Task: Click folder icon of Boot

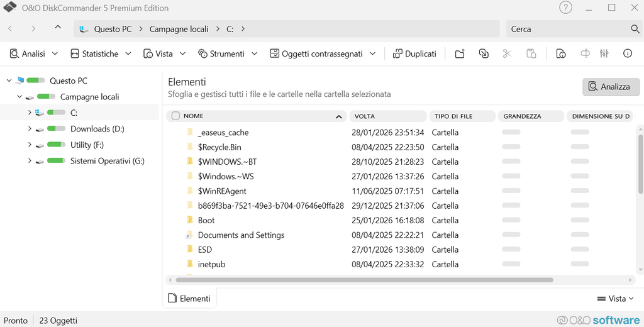Action: [x=189, y=220]
